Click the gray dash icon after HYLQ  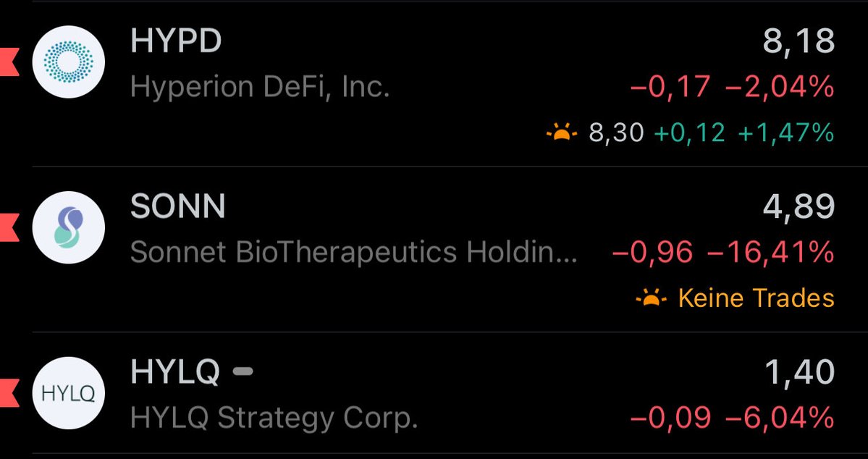point(243,372)
